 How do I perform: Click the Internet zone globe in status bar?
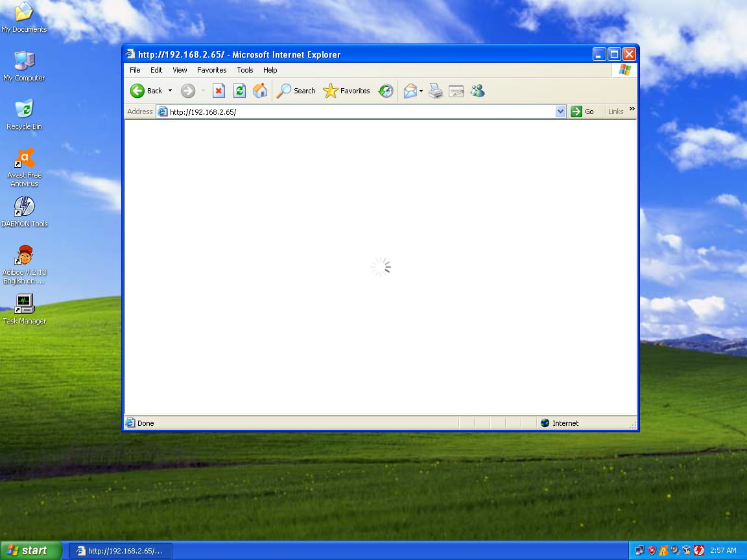(x=545, y=423)
